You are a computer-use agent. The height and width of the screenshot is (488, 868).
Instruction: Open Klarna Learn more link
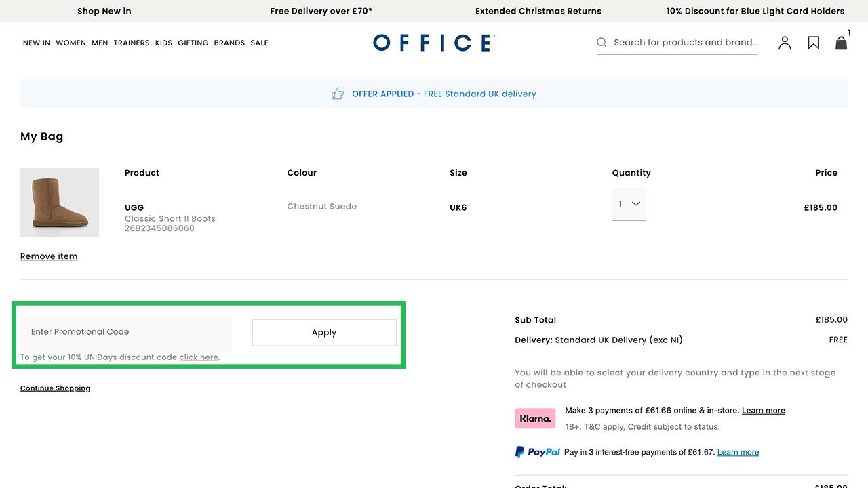[x=764, y=411]
